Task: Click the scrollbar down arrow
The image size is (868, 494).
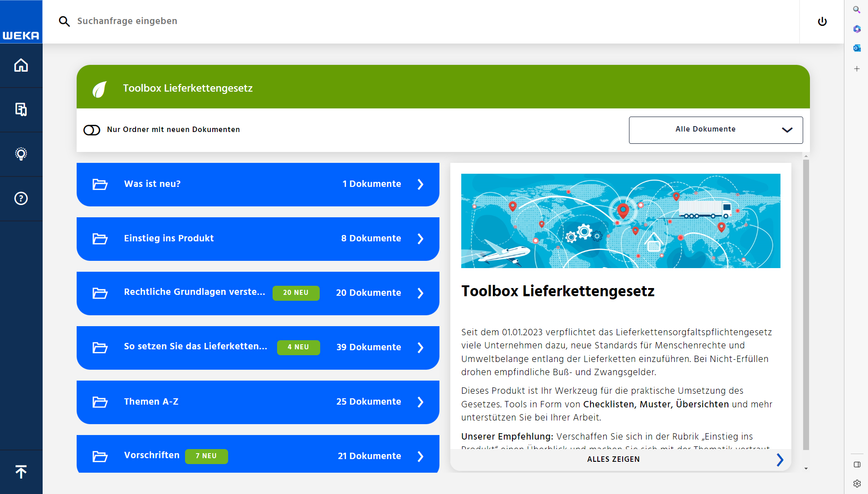Action: point(806,469)
